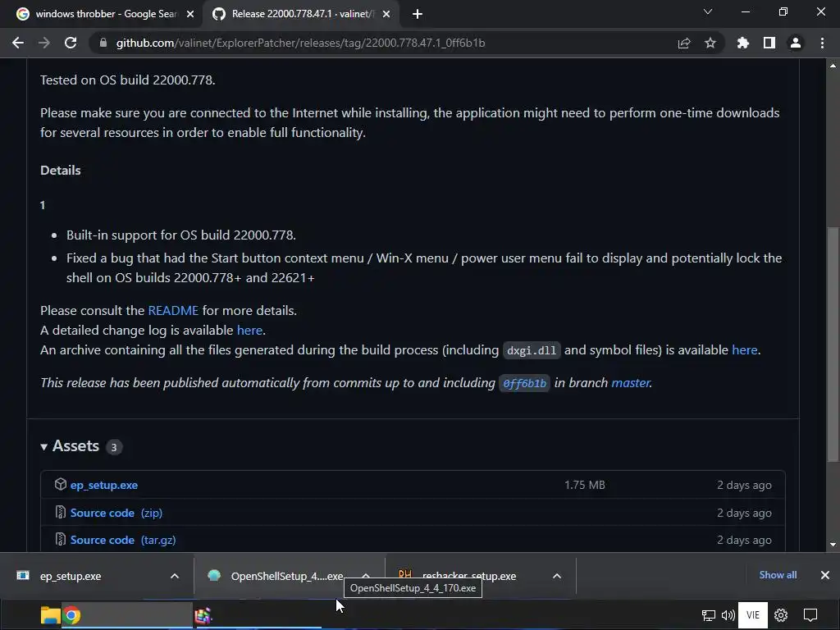Click the zip file icon beside Source code (zip)
The width and height of the screenshot is (840, 630).
point(61,512)
